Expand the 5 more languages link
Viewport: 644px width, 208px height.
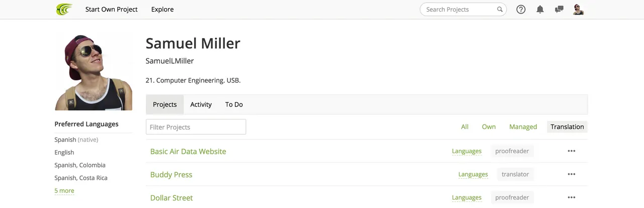[x=64, y=191]
